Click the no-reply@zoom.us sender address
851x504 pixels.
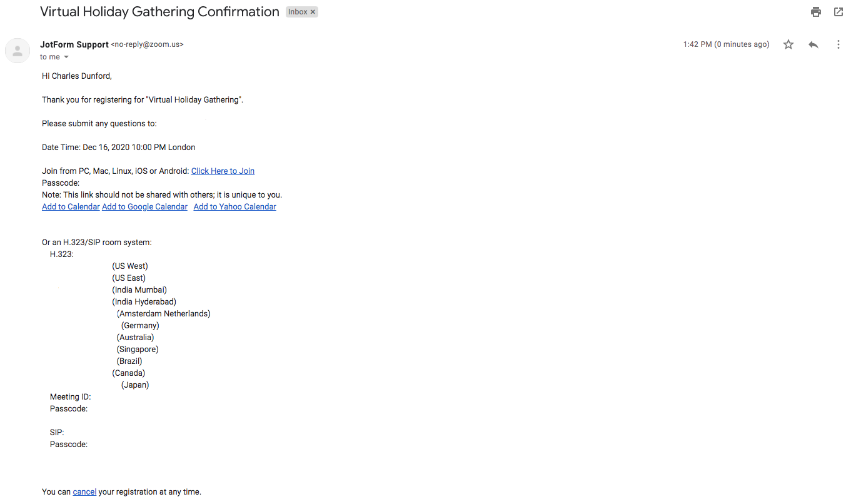tap(148, 44)
